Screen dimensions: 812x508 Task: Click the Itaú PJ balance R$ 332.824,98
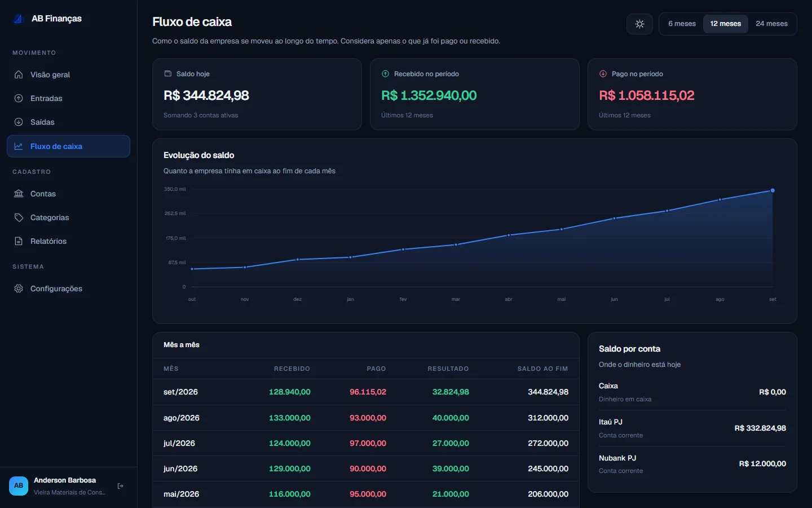[760, 428]
